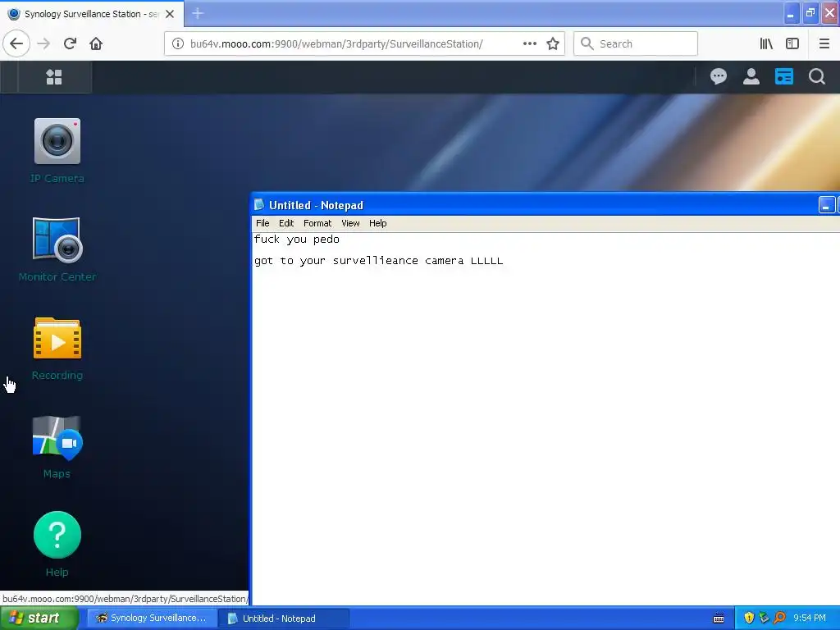Screen dimensions: 840x630
Task: Open Windows Security shield tray icon
Action: point(749,619)
